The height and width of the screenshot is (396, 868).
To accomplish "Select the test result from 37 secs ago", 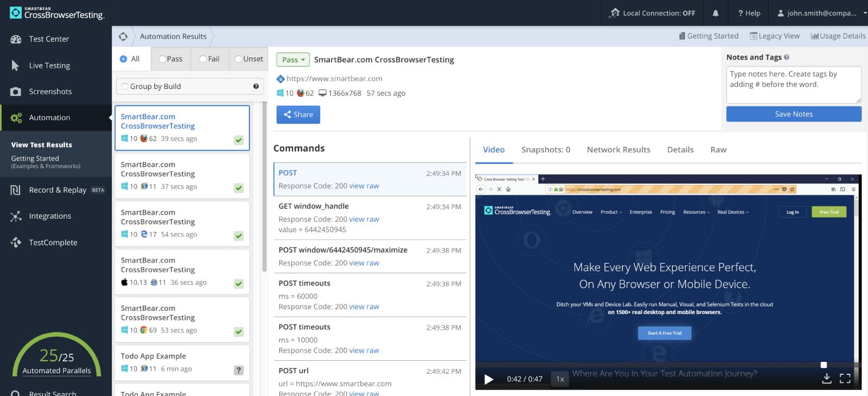I will click(182, 176).
